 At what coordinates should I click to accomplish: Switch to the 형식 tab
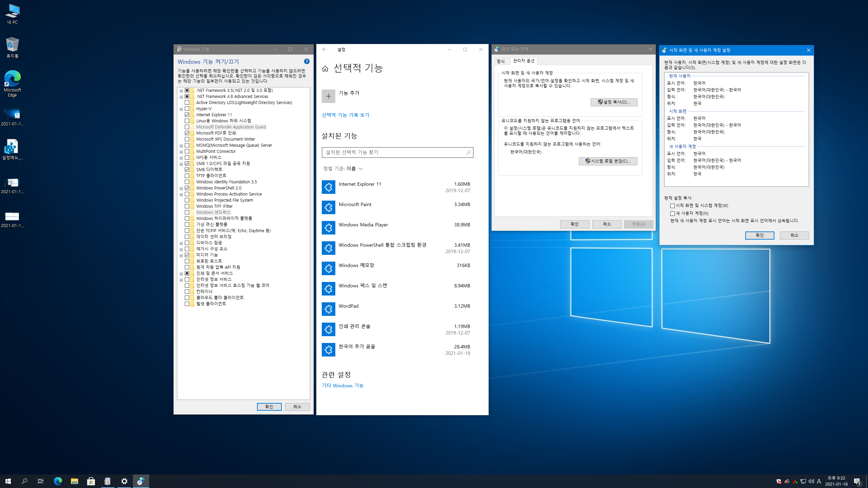coord(500,61)
